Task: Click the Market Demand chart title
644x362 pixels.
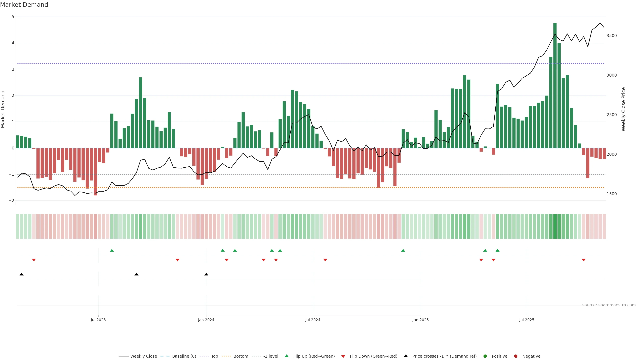Action: pos(24,5)
